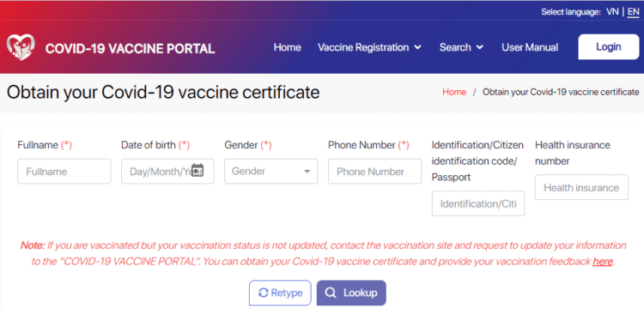Focus the Phone Number input field

pyautogui.click(x=374, y=171)
